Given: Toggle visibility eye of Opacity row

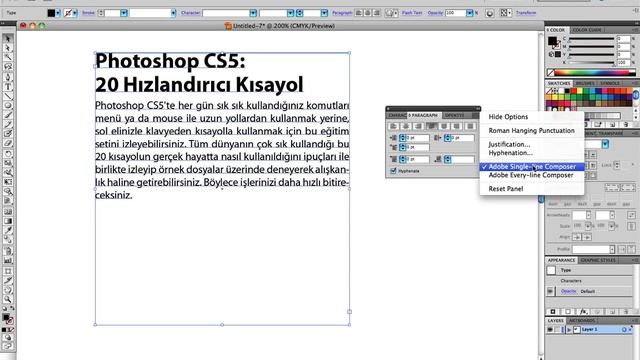Looking at the screenshot, I should [550, 291].
